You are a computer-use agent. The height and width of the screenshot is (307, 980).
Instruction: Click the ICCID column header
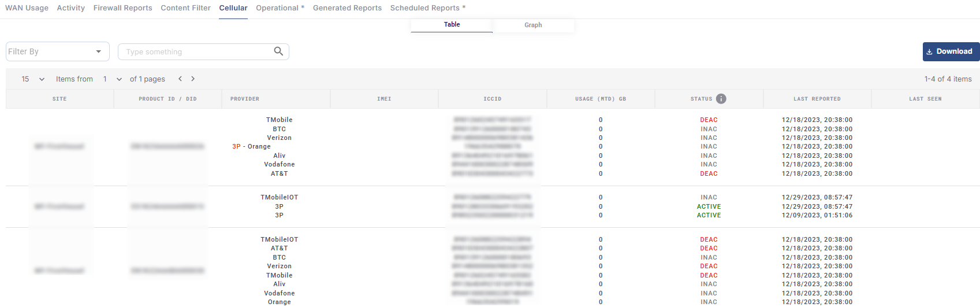pos(492,99)
